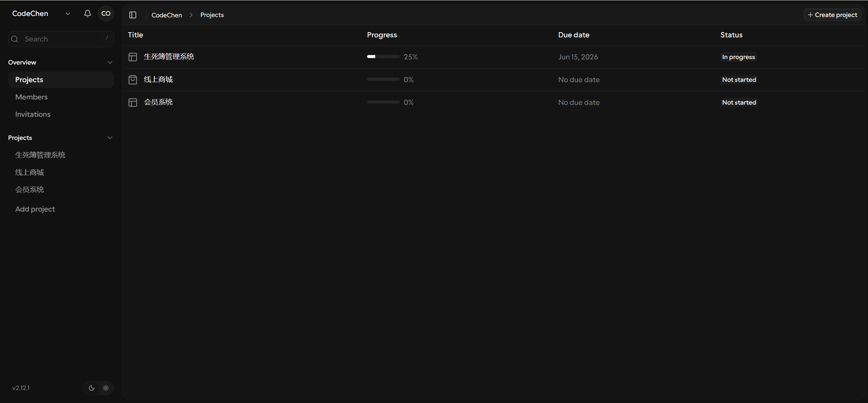Click the 会员系统 No due date cell
Viewport: 868px width, 403px height.
(x=579, y=103)
